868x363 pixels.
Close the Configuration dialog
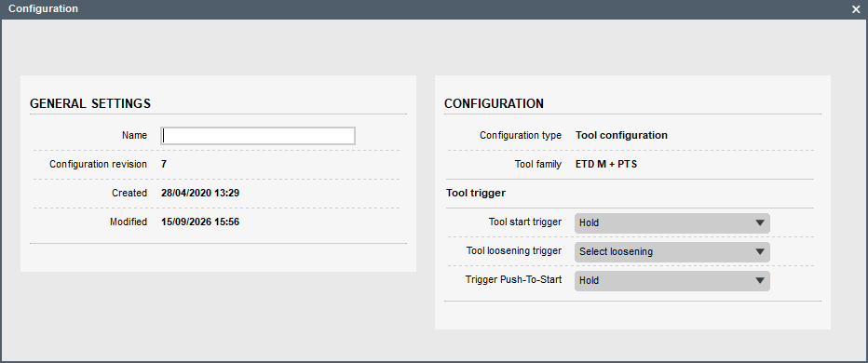click(x=856, y=9)
